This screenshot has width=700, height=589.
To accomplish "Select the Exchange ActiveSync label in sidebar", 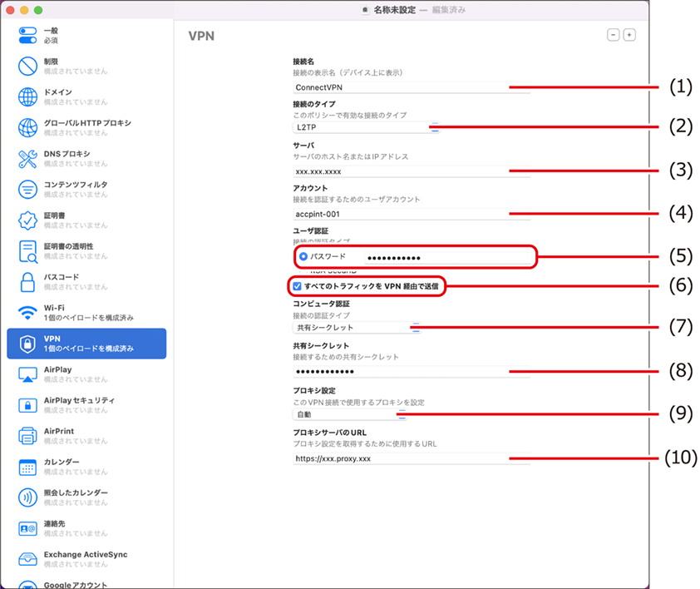I will 86,554.
